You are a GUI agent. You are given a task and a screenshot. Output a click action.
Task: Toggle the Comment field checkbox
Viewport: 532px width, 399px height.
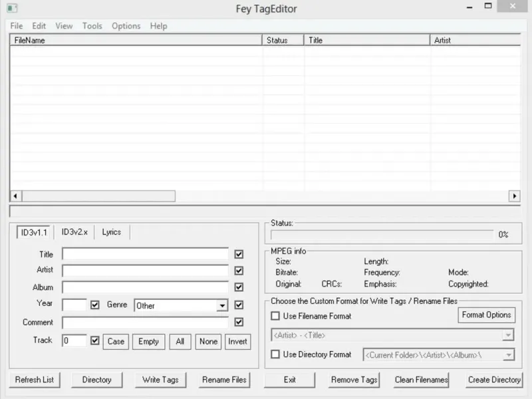(x=239, y=322)
